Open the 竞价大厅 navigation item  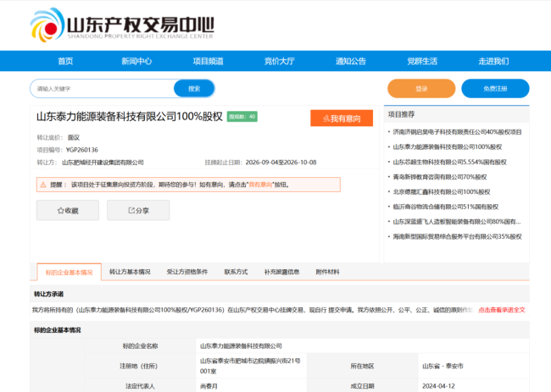pyautogui.click(x=280, y=61)
